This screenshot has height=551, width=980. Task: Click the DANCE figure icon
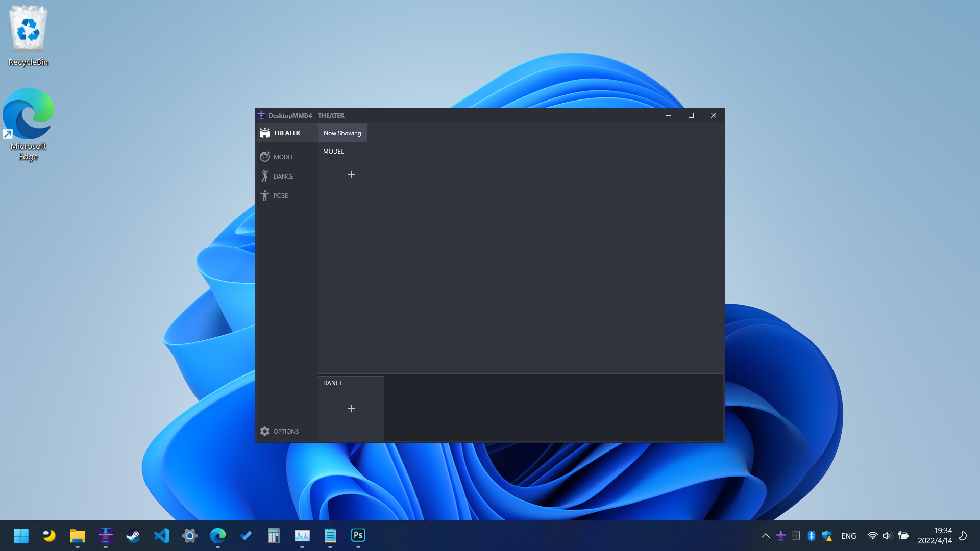pos(264,176)
